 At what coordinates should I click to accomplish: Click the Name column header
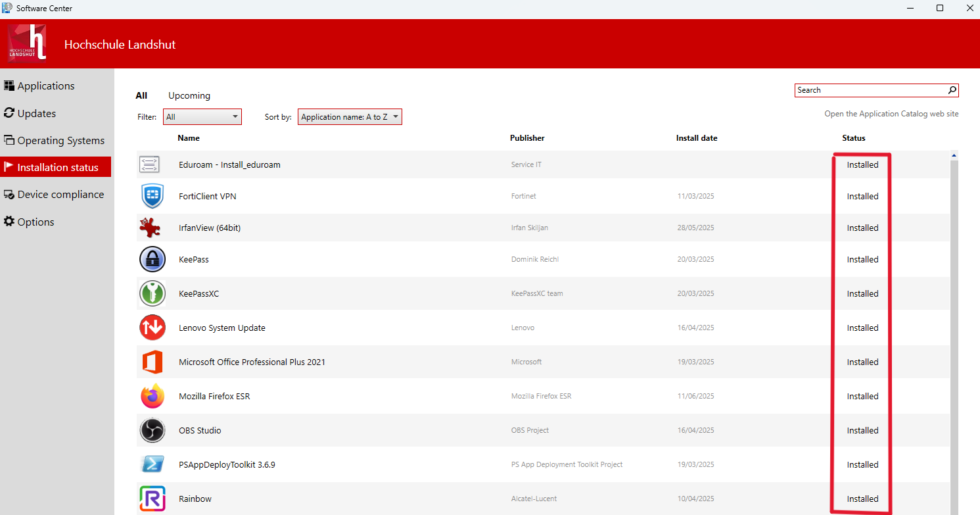pyautogui.click(x=189, y=138)
